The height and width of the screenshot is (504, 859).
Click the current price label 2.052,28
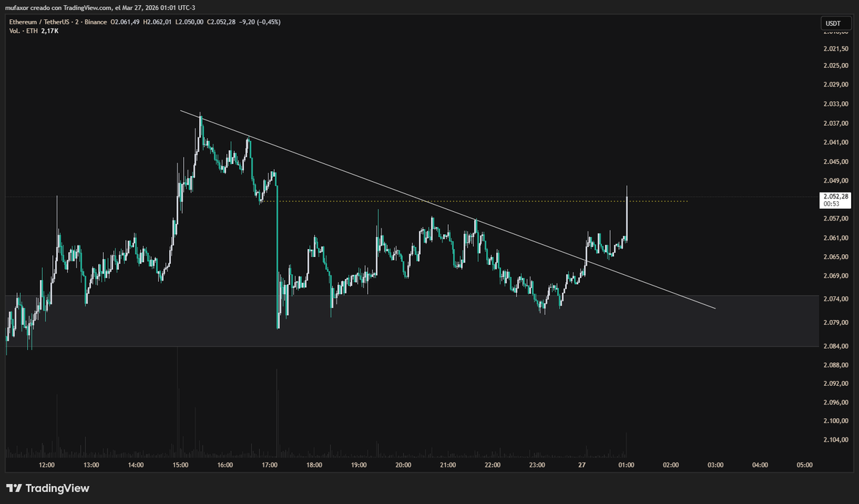835,196
